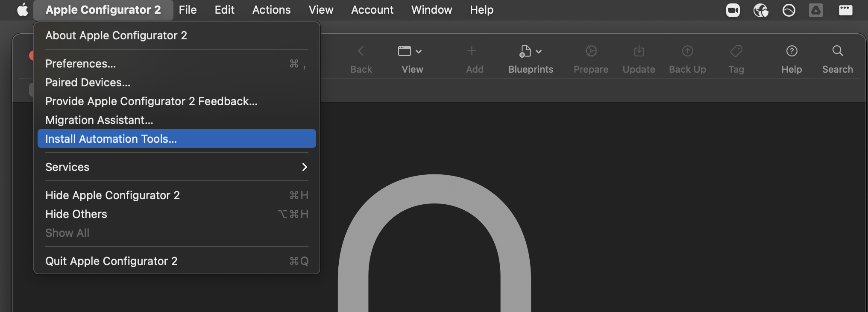Click the Tag toolbar icon
This screenshot has width=868, height=312.
pos(736,51)
